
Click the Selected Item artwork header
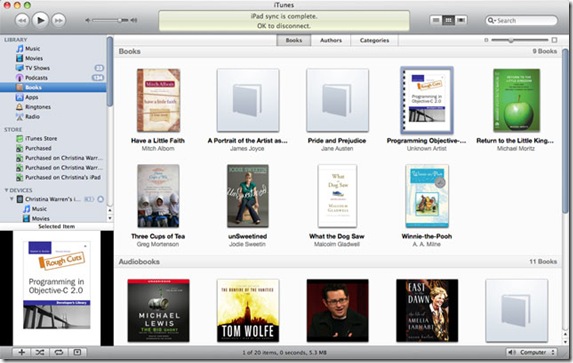[x=57, y=227]
